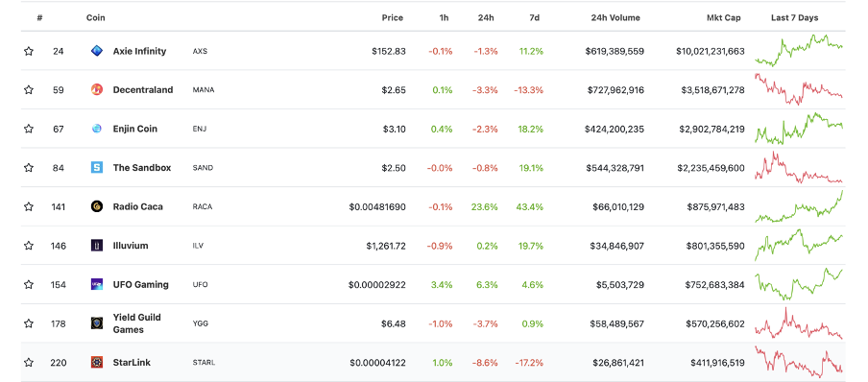View The Sandbox 7-day sparkline chart

point(799,167)
